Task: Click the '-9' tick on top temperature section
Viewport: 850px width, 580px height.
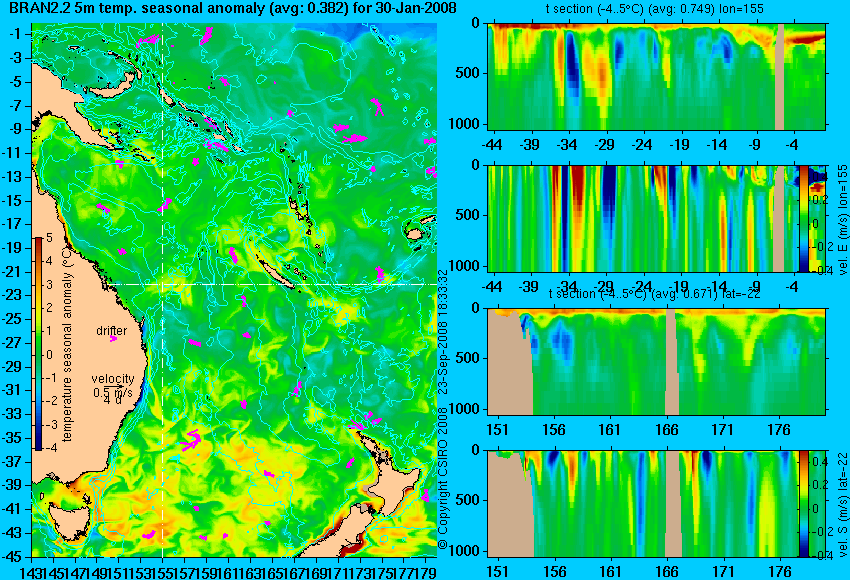Action: tap(756, 145)
